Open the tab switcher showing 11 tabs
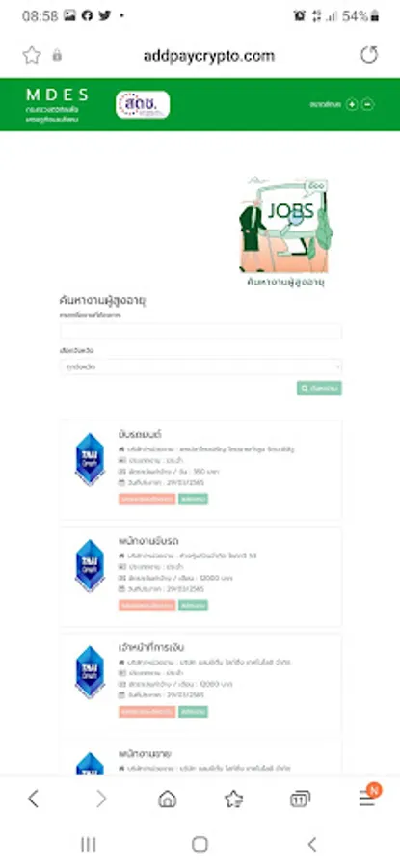This screenshot has height=868, width=400. coord(300,799)
